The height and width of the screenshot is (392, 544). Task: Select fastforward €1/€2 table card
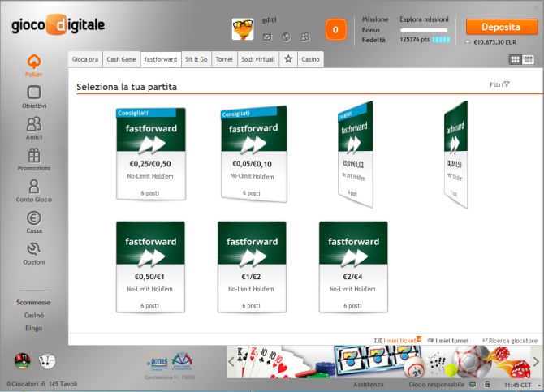(x=252, y=267)
